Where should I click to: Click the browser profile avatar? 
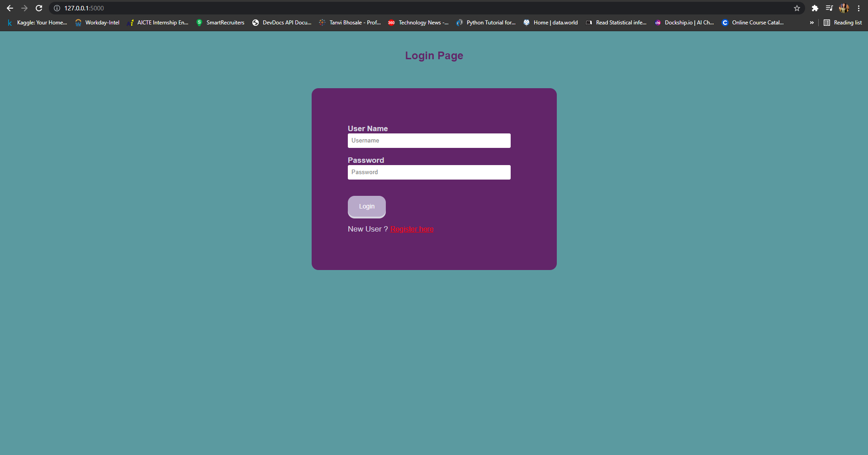pos(844,8)
